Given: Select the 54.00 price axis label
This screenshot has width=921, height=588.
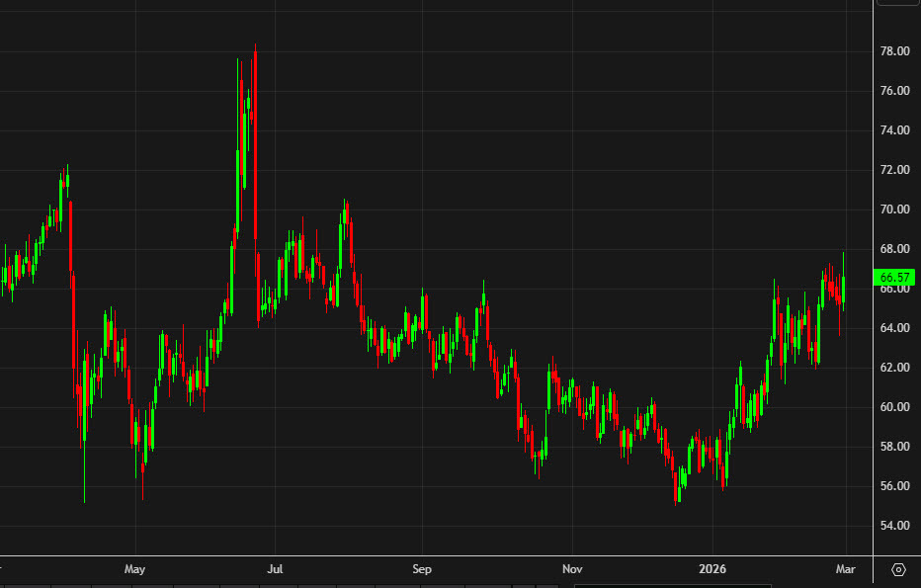Looking at the screenshot, I should [894, 526].
